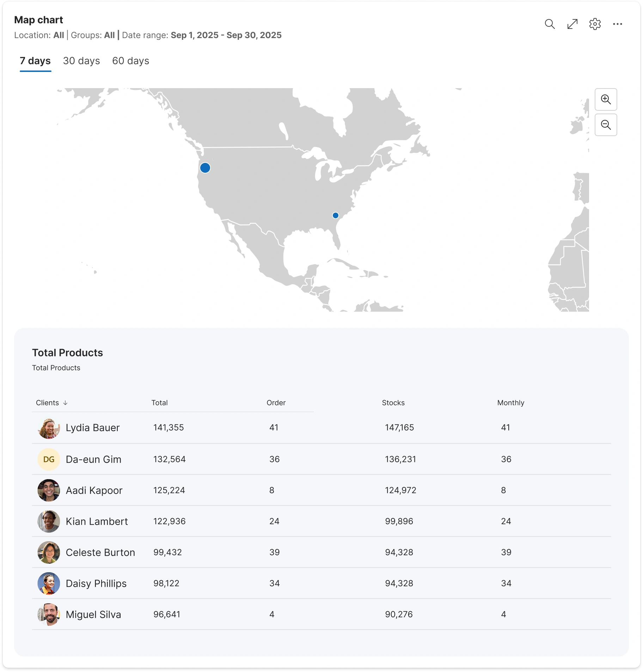The width and height of the screenshot is (643, 672).
Task: Open the more options ellipsis menu
Action: pos(617,24)
